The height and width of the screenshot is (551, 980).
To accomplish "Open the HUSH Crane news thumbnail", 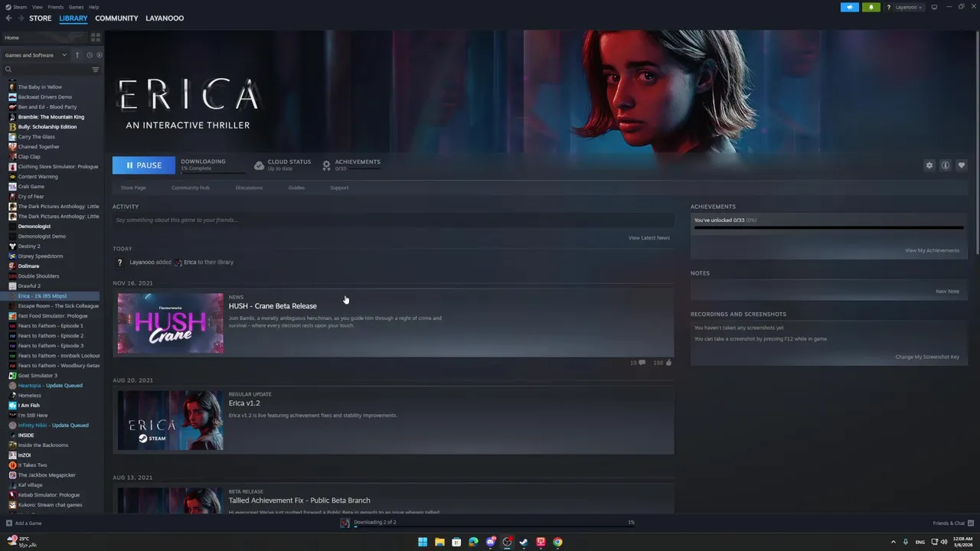I will pos(170,323).
